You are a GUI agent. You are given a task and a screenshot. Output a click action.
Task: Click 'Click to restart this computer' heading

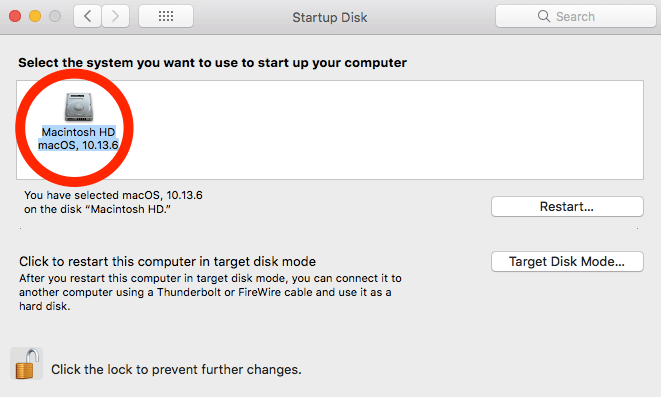167,262
